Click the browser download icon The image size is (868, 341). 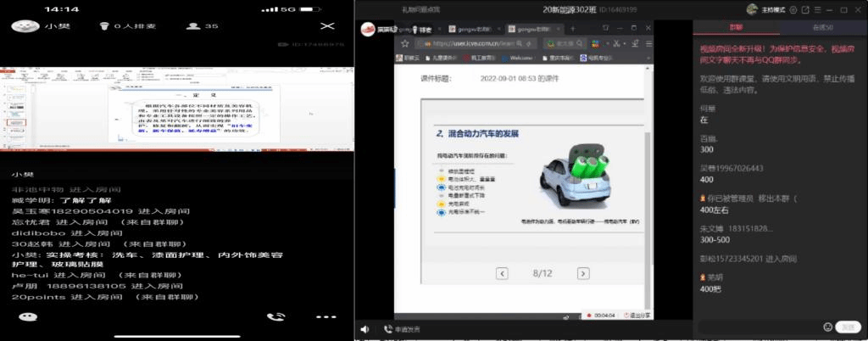click(x=634, y=43)
